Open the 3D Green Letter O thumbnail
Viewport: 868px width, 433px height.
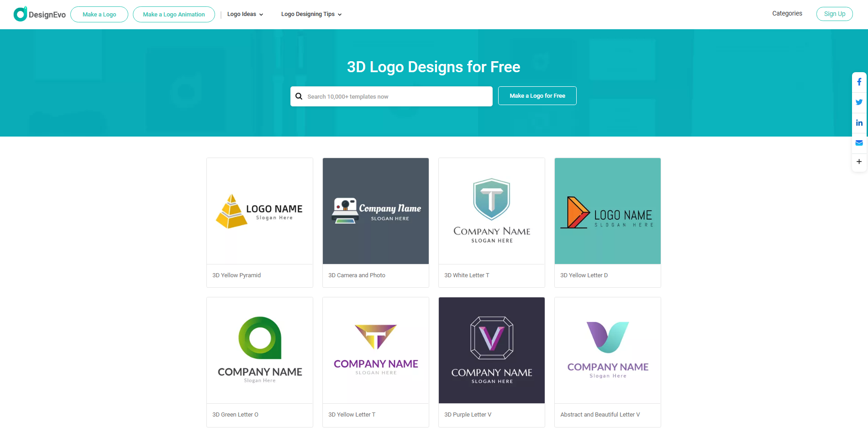260,350
